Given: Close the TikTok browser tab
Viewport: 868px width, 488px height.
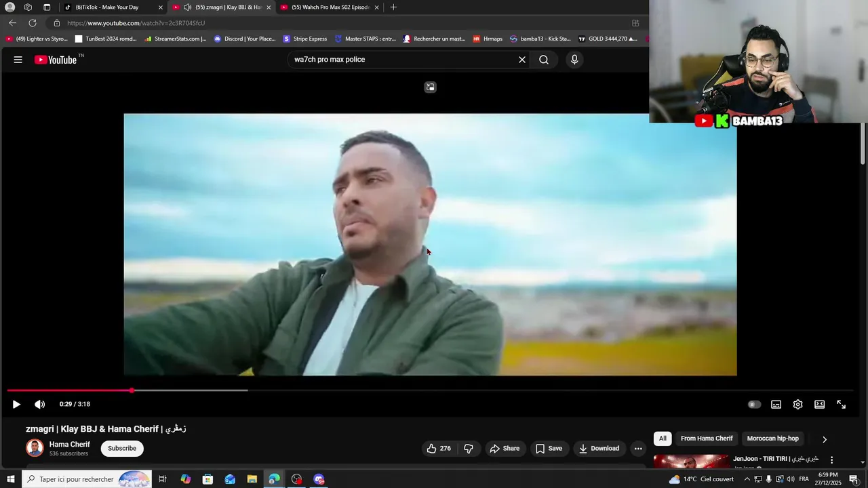Looking at the screenshot, I should coord(161,7).
